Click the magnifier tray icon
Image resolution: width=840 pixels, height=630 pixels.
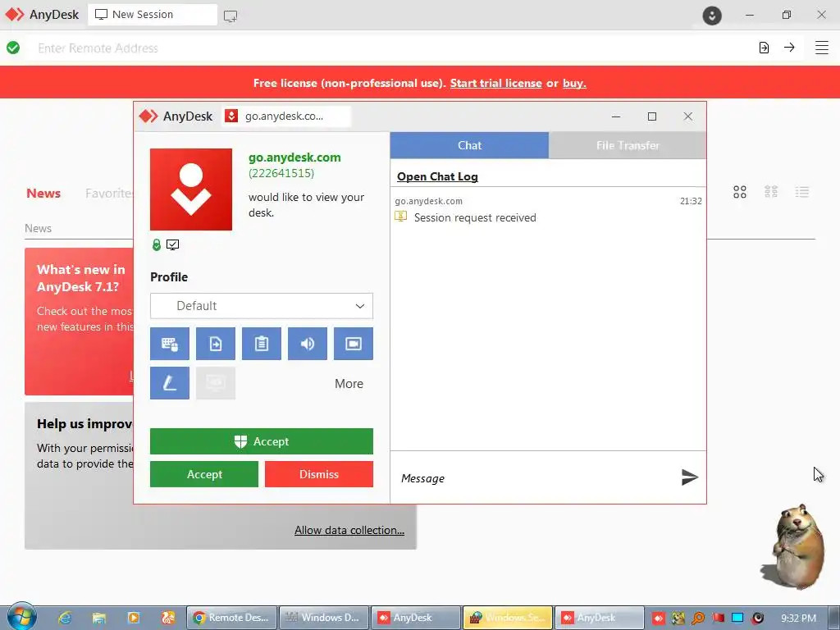698,619
